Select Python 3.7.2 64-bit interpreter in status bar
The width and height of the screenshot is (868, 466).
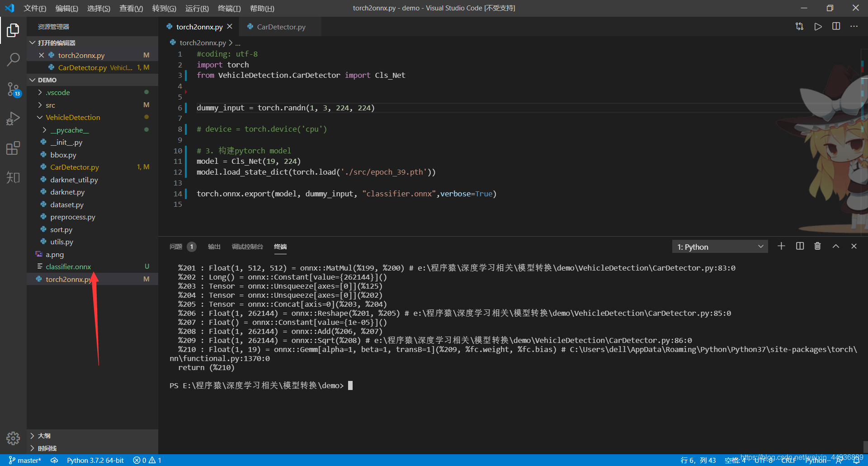[95, 460]
